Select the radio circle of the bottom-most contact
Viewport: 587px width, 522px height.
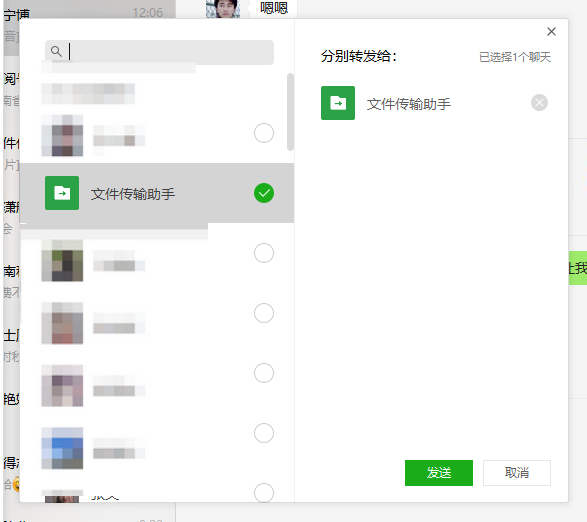[264, 493]
